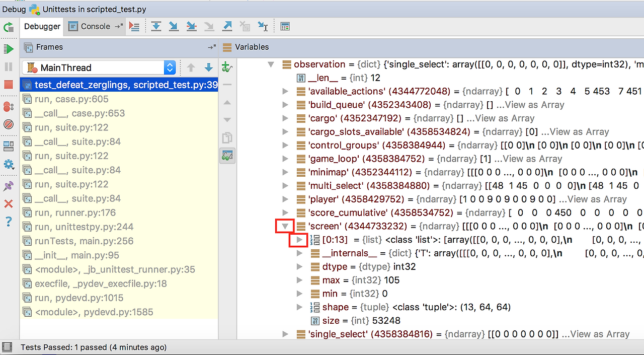Expand the 'player' node
644x355 pixels.
[x=285, y=199]
